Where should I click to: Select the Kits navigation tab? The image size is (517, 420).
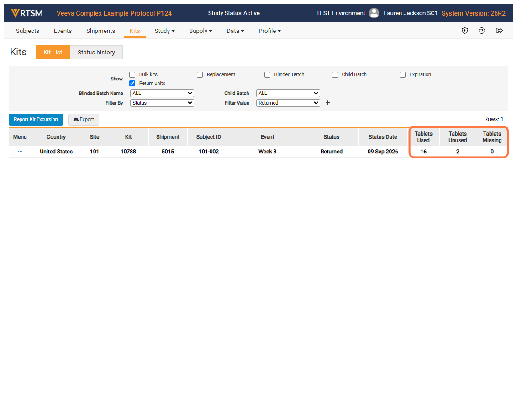click(135, 31)
